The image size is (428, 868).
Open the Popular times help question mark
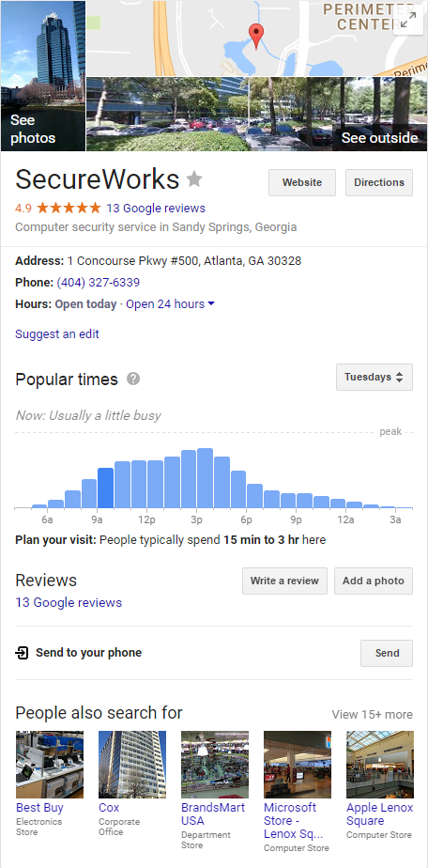(x=133, y=380)
